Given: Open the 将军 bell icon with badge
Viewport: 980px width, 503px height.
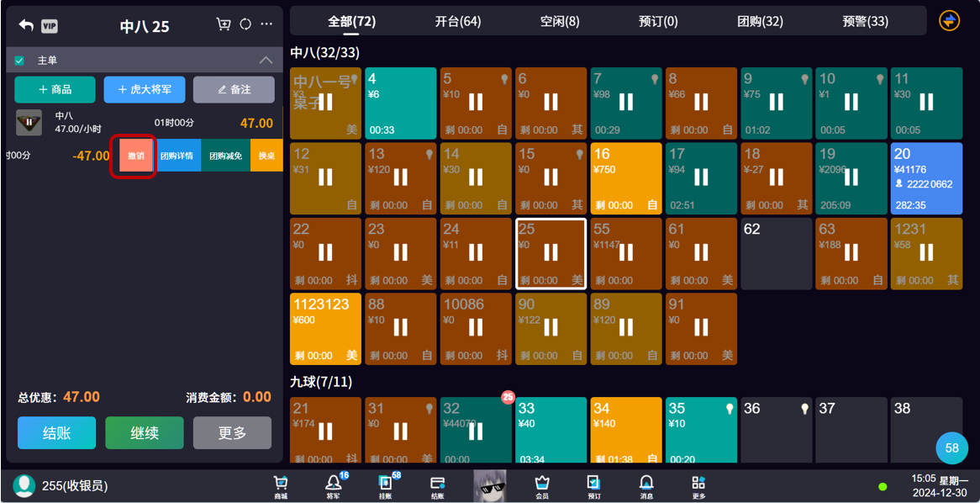Looking at the screenshot, I should (x=334, y=485).
